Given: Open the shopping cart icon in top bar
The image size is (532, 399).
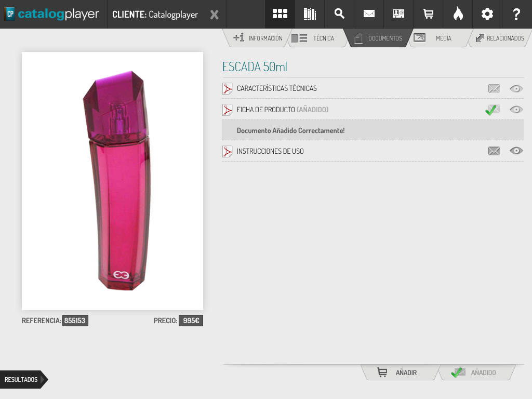Looking at the screenshot, I should (x=428, y=14).
